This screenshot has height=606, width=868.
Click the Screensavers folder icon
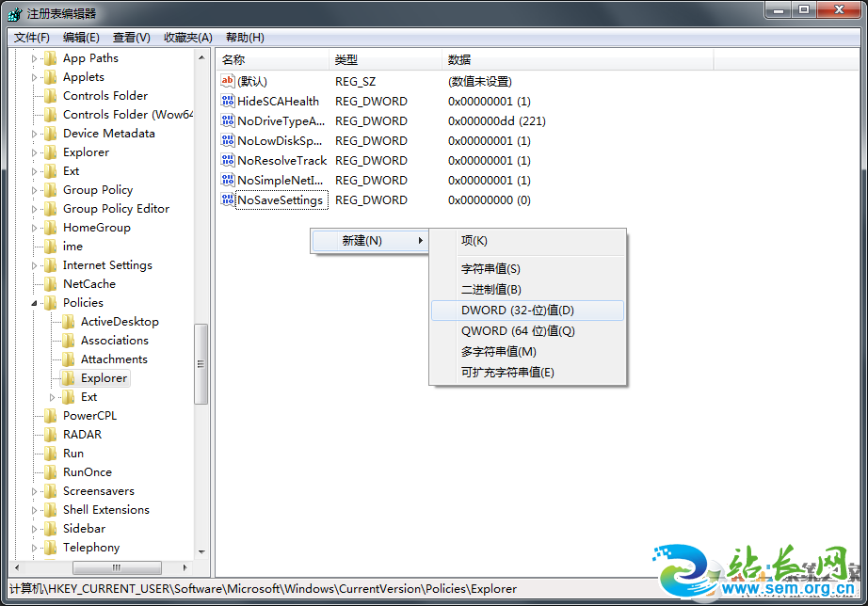click(51, 491)
